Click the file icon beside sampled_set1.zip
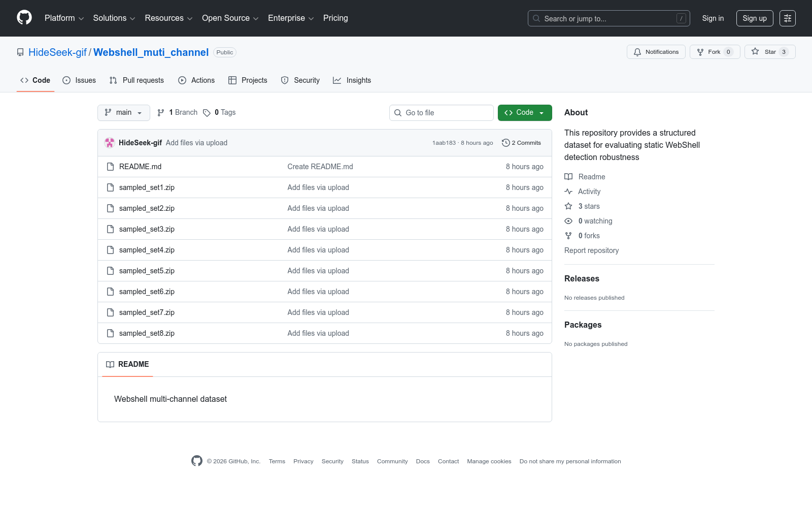 point(110,187)
